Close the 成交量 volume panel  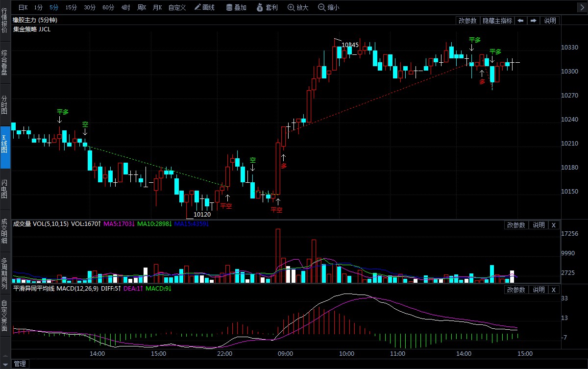pyautogui.click(x=554, y=225)
